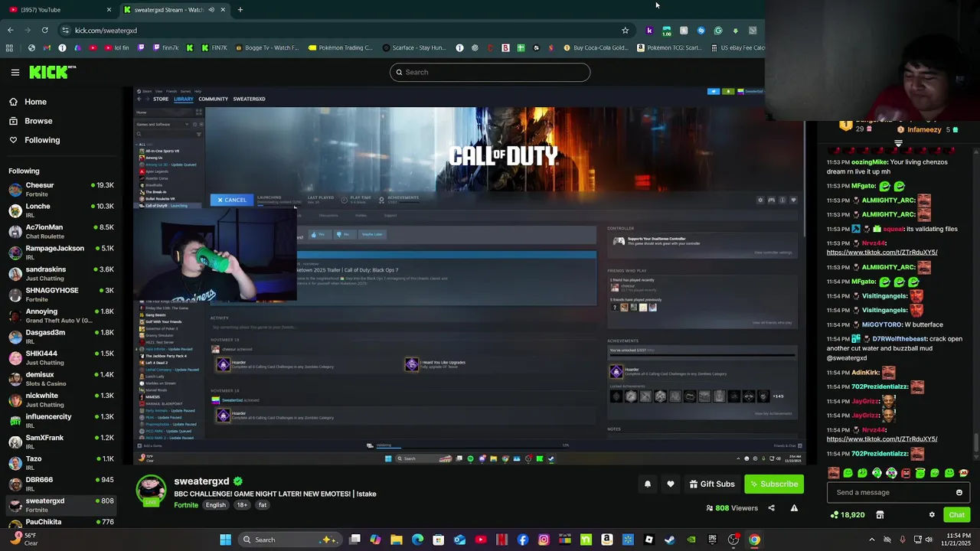Open Cheesur's channel in Following list
The height and width of the screenshot is (551, 980).
61,190
